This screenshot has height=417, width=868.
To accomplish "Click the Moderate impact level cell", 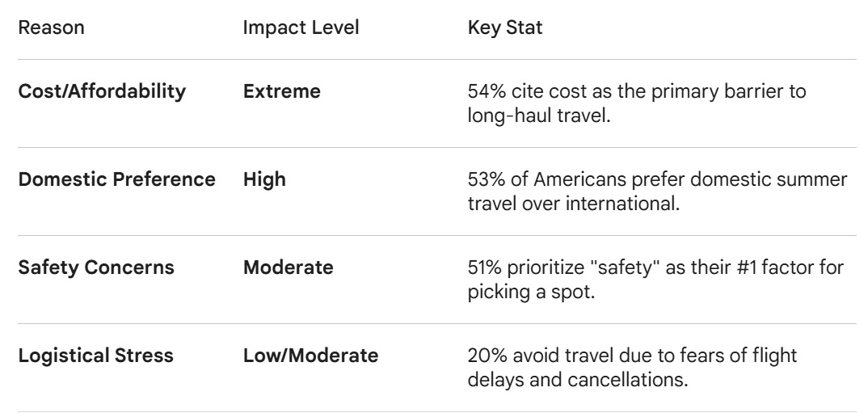I will click(289, 267).
